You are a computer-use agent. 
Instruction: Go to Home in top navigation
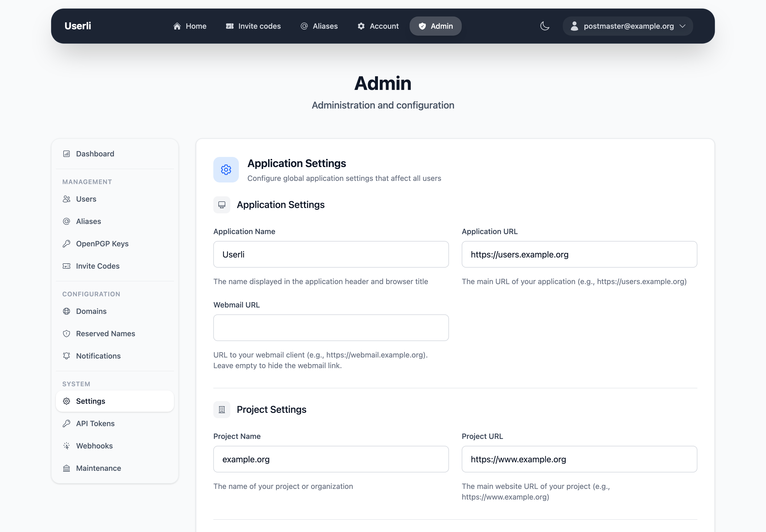(190, 26)
